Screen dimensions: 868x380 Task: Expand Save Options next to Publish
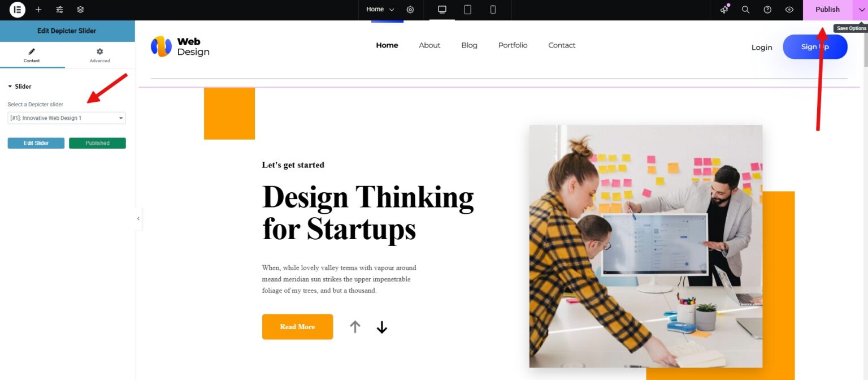tap(861, 10)
